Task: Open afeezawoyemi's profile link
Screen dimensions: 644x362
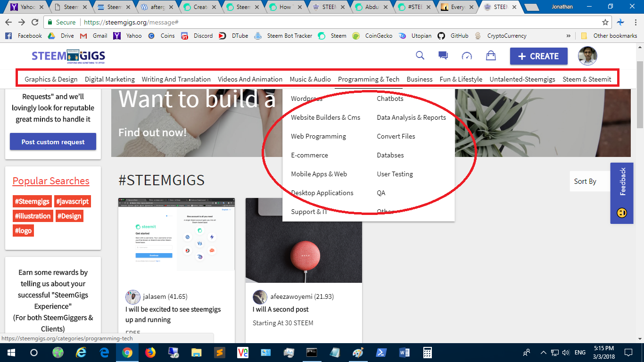Action: (302, 297)
